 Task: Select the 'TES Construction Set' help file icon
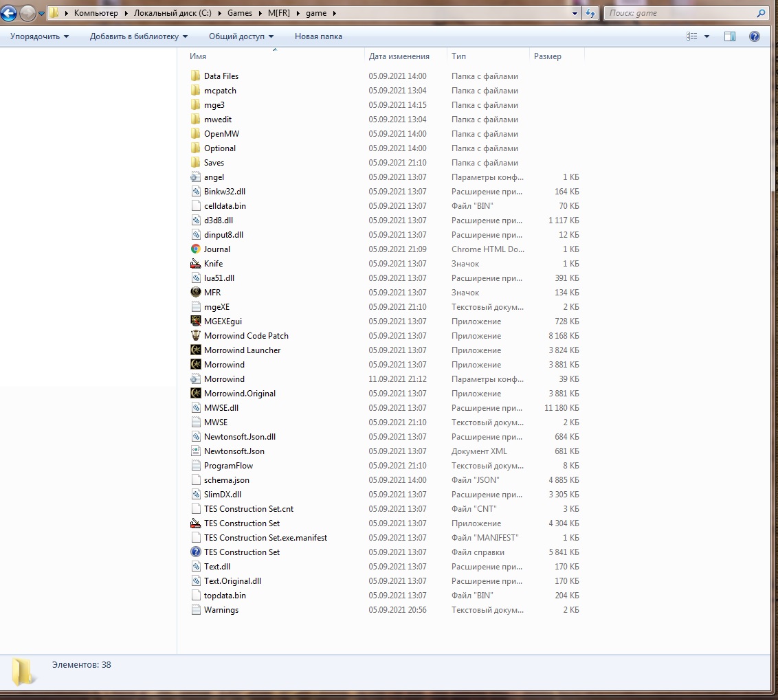click(195, 552)
